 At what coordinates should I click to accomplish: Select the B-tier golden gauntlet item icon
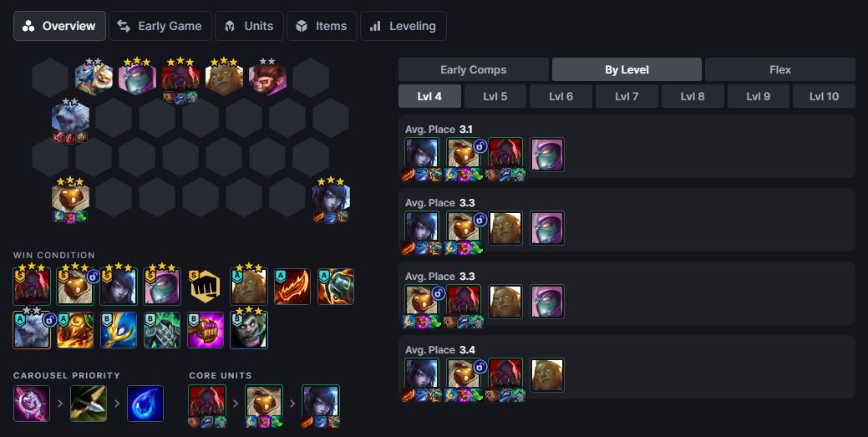[206, 330]
